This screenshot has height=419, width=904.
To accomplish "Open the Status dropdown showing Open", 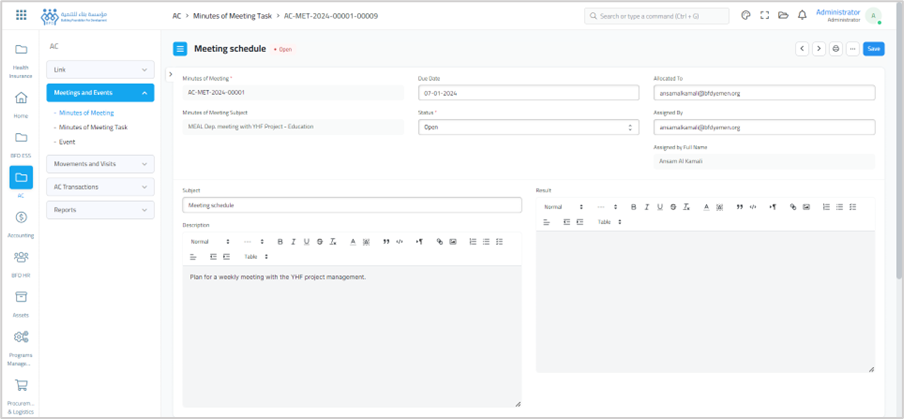I will [x=528, y=127].
